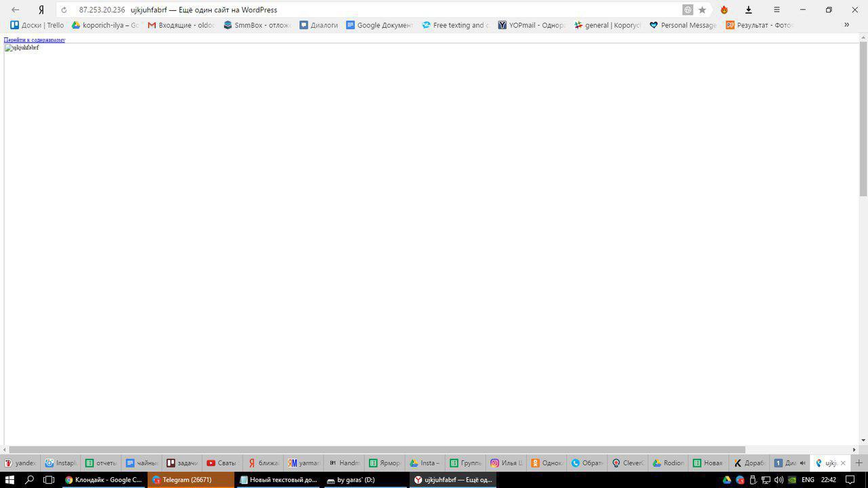Open Telegram from the Windows taskbar
Image resolution: width=868 pixels, height=488 pixels.
(x=191, y=480)
